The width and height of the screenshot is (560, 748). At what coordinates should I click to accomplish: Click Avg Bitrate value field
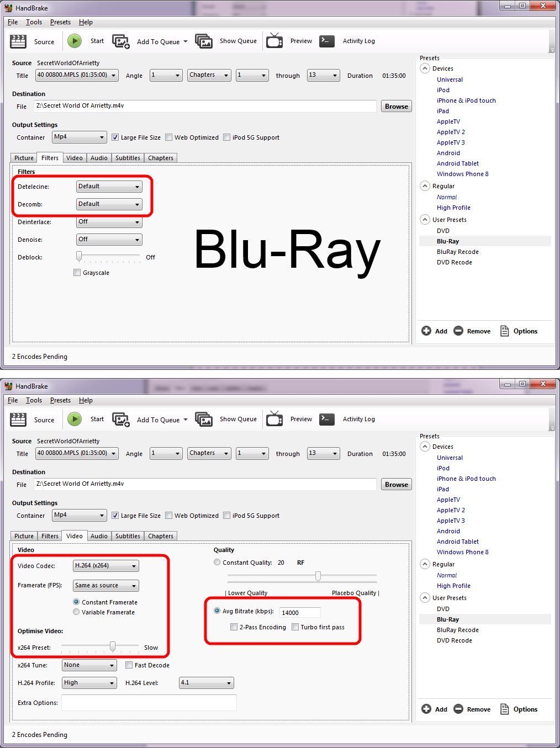click(300, 612)
